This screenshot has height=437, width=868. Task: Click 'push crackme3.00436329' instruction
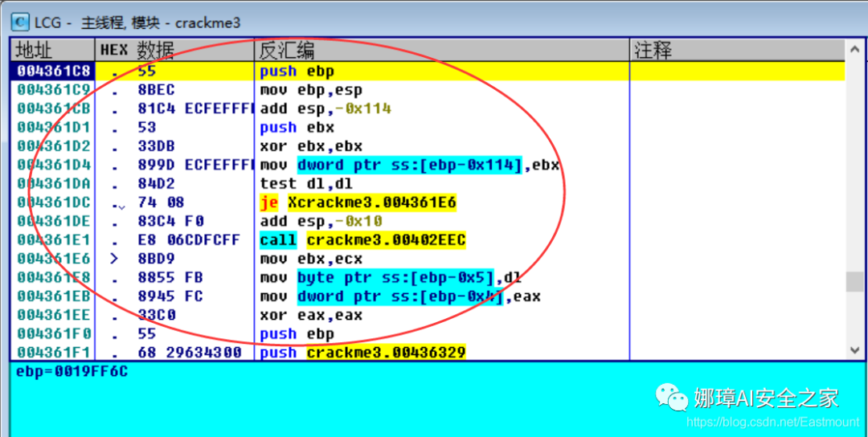(362, 353)
